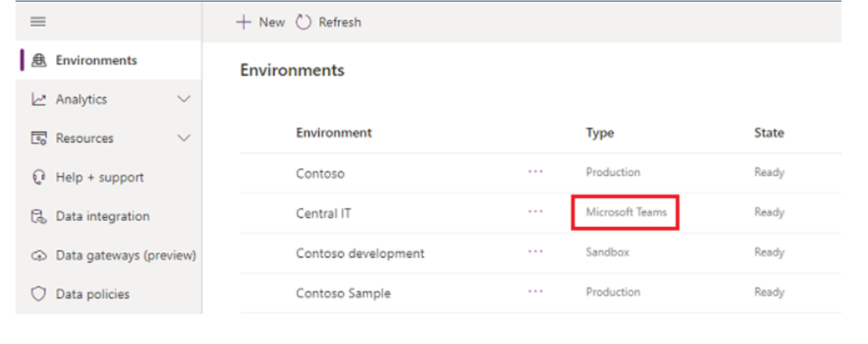Click the Environments globe icon in sidebar
868x344 pixels.
pyautogui.click(x=39, y=60)
